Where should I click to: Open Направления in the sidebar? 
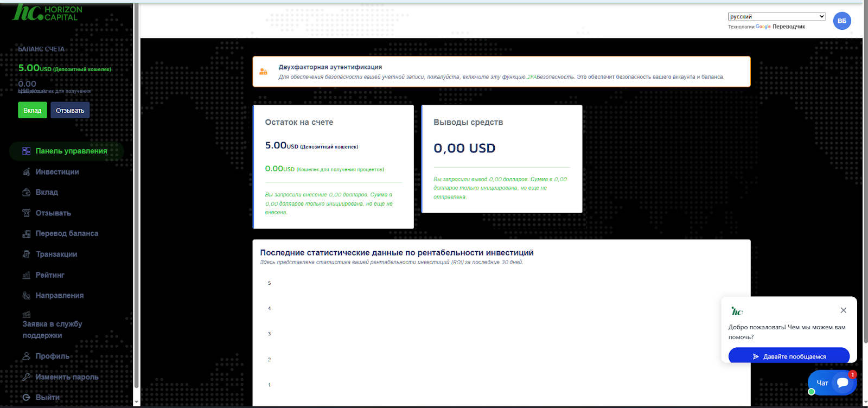60,296
